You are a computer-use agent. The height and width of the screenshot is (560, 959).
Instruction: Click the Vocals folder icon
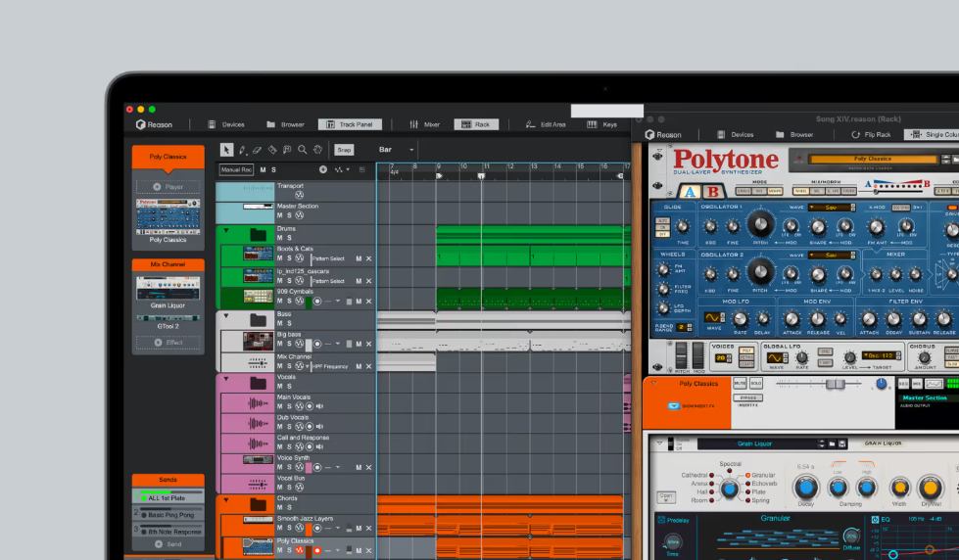pyautogui.click(x=258, y=384)
